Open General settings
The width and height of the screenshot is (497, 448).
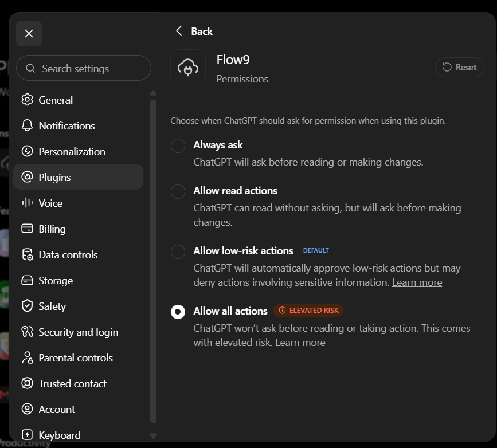pos(79,100)
